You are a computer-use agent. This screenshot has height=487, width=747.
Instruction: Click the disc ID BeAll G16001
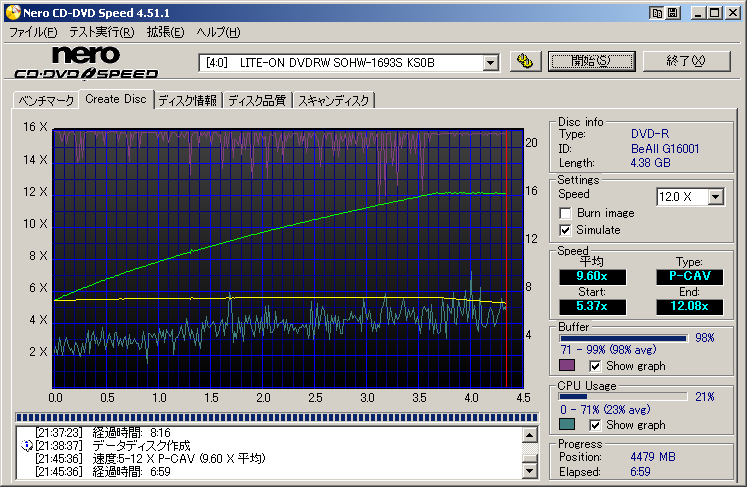point(665,149)
